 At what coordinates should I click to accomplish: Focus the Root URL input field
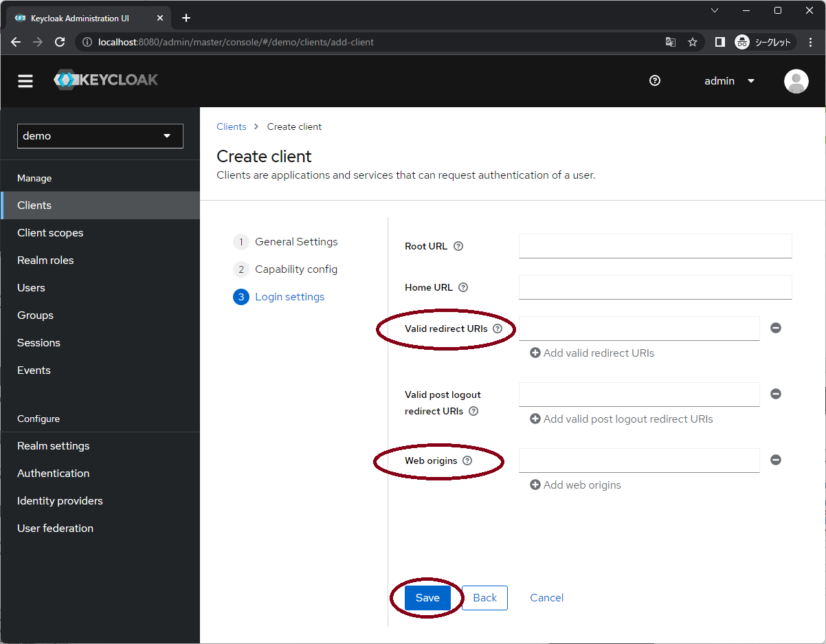(655, 246)
